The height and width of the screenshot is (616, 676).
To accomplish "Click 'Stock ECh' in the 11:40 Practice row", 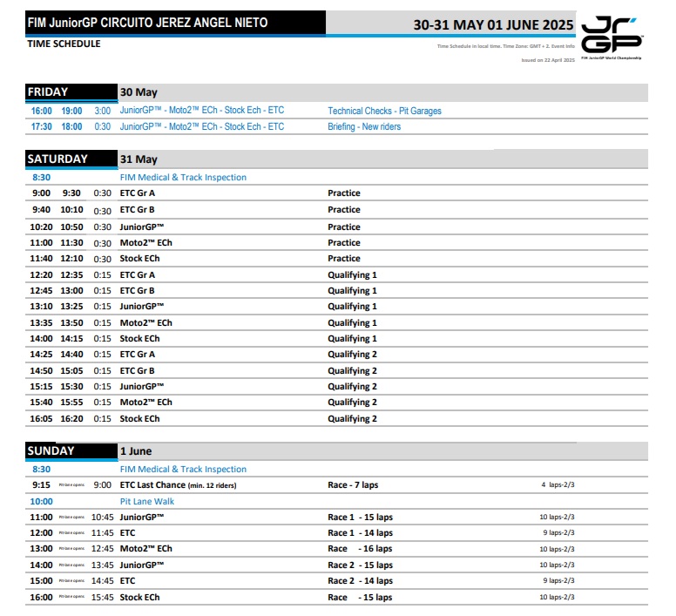I will pyautogui.click(x=139, y=258).
